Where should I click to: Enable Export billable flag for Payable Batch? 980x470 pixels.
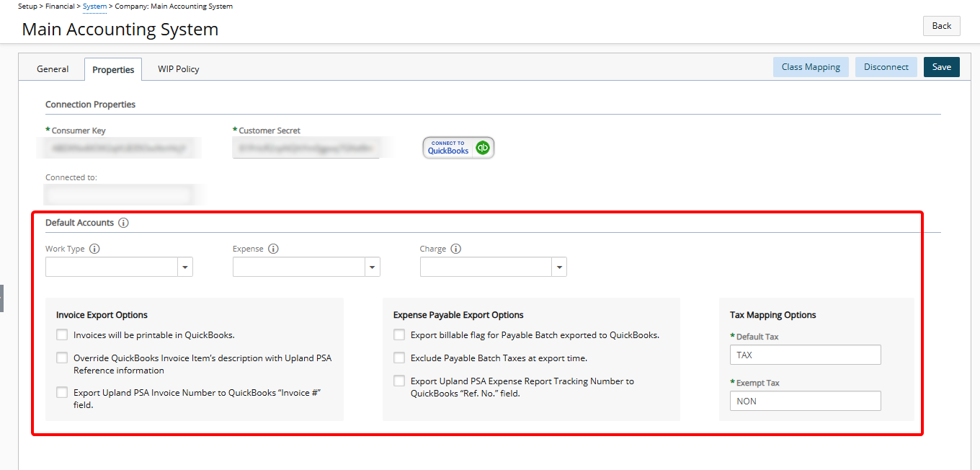399,334
